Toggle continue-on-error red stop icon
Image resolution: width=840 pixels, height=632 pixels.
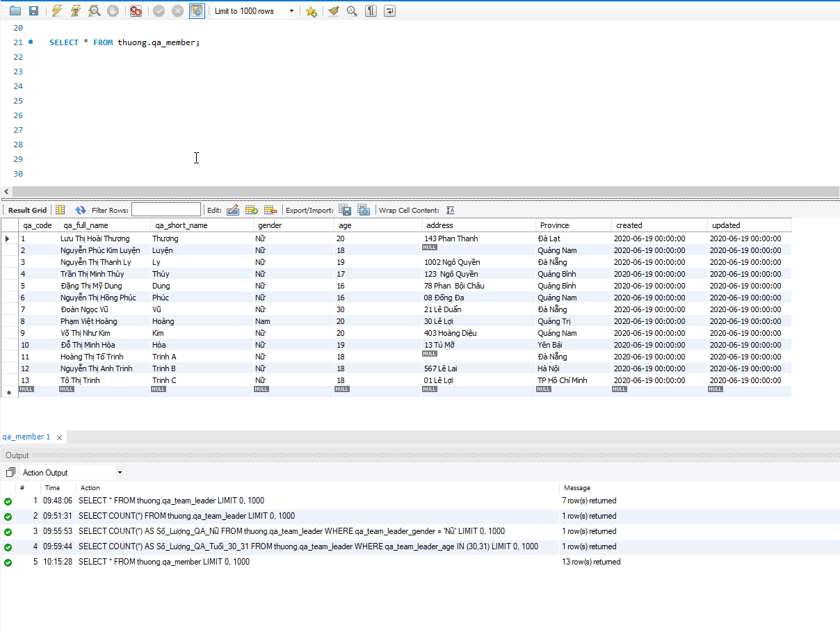(136, 11)
